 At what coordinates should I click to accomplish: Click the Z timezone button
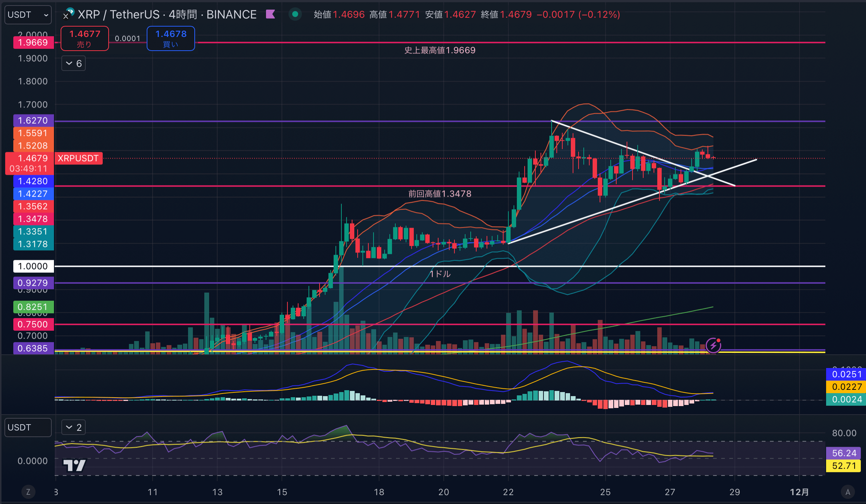pos(28,492)
